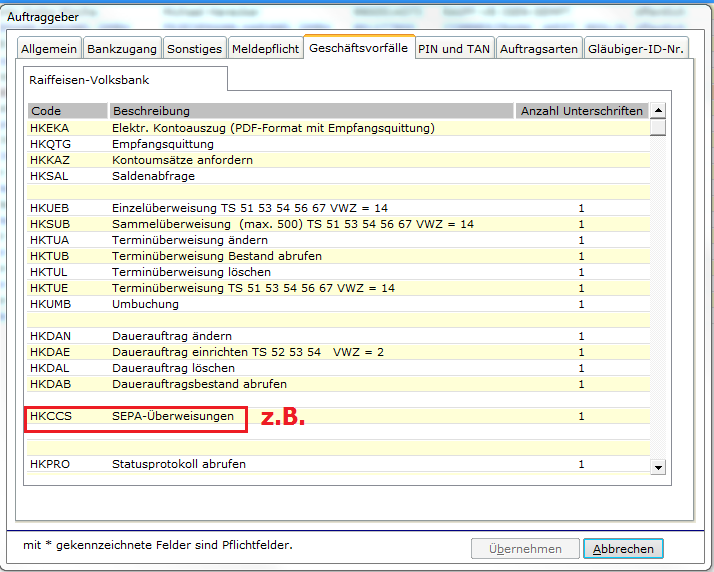Click the Abbrechen button
Image resolution: width=714 pixels, height=572 pixels.
point(623,549)
